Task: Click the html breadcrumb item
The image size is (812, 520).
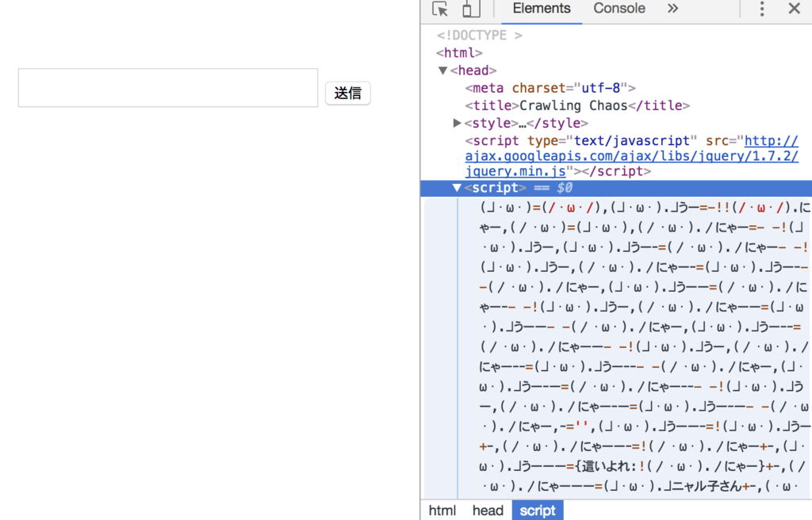Action: coord(442,510)
